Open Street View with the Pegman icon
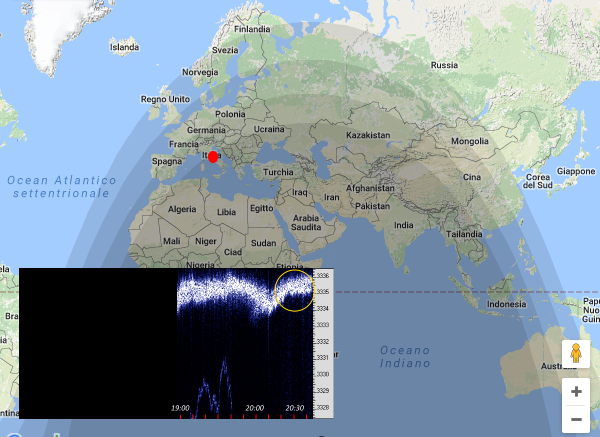The width and height of the screenshot is (600, 437). (576, 353)
